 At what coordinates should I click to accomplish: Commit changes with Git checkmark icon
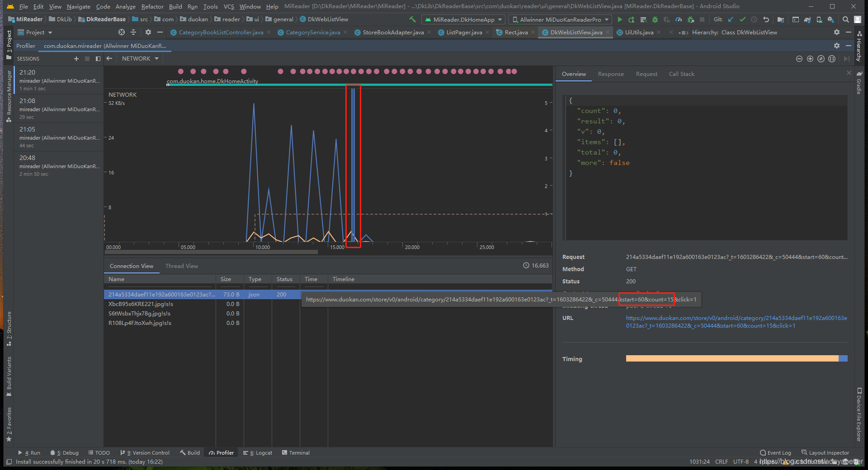click(x=742, y=19)
